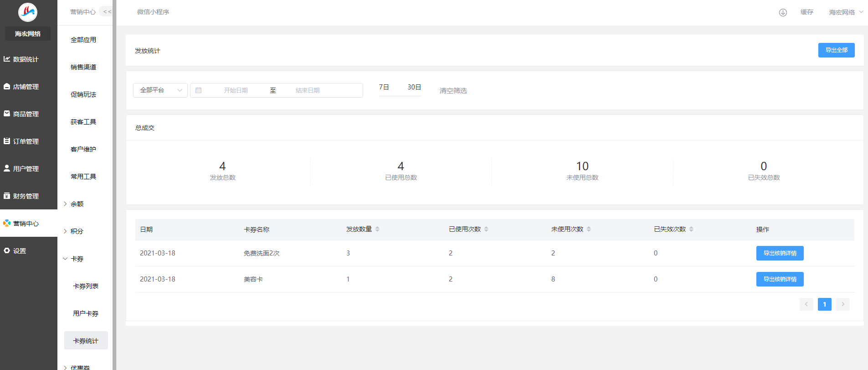Open the 全部平台 platform dropdown

coord(160,90)
